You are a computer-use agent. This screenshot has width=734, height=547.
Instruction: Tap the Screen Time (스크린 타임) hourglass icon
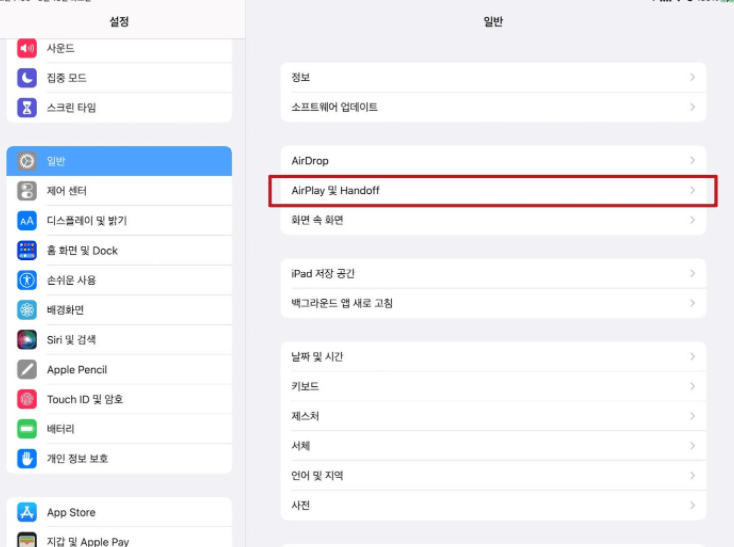[x=27, y=108]
